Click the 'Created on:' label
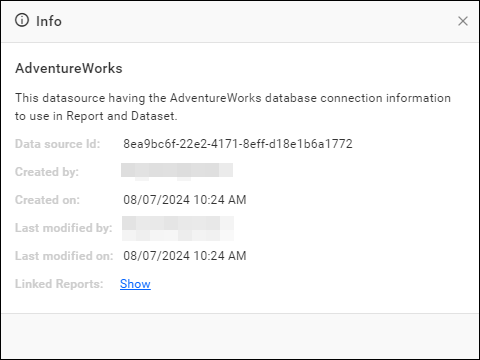 click(x=47, y=200)
